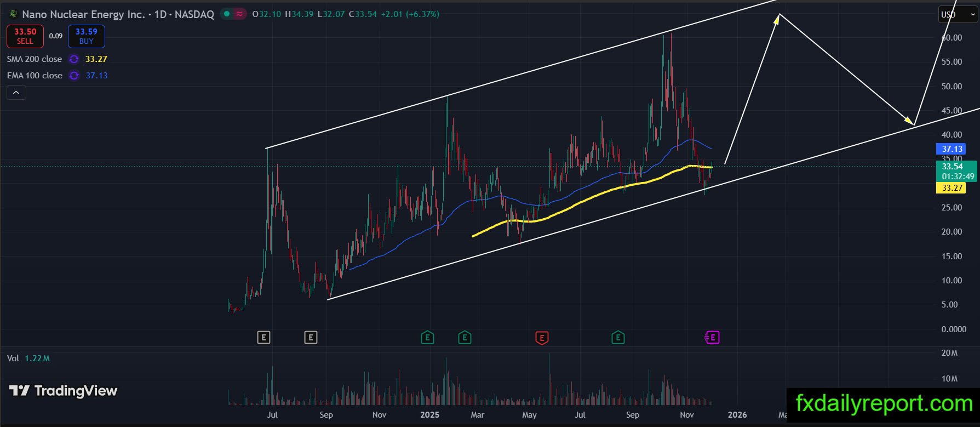Click the 15.00 price scale label
This screenshot has width=980, height=427.
pyautogui.click(x=952, y=257)
